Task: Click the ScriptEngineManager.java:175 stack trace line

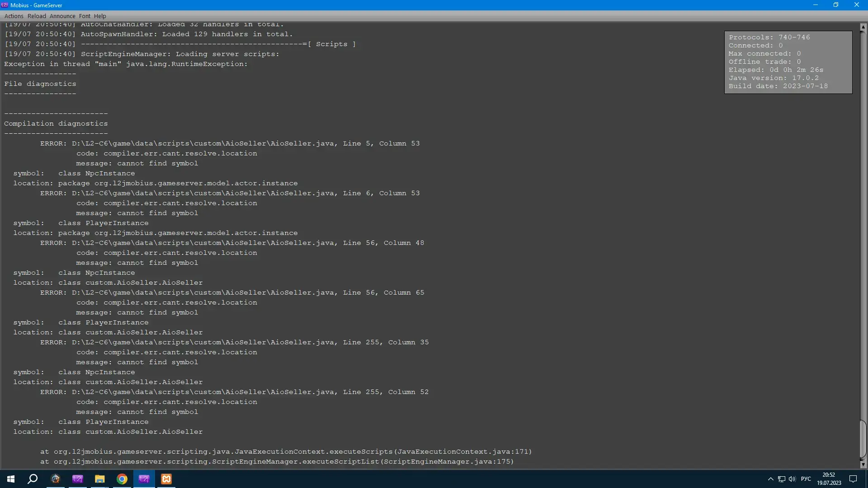Action: 277,462
